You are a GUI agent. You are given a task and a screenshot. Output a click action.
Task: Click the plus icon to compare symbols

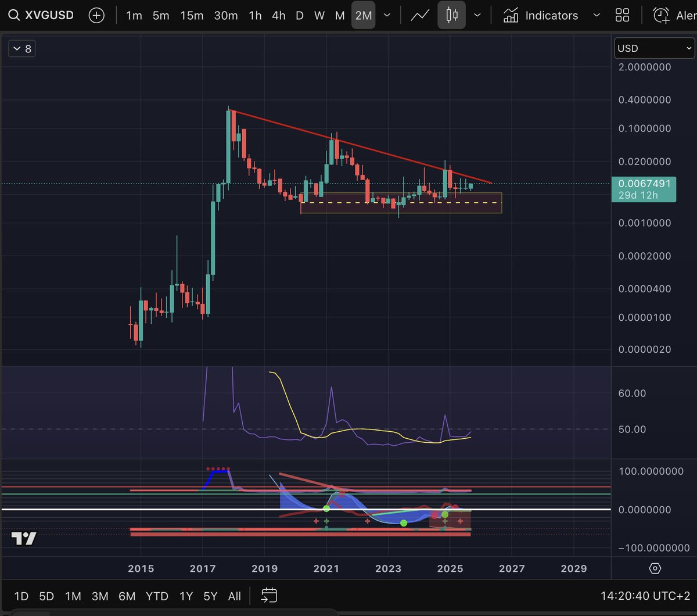(96, 15)
